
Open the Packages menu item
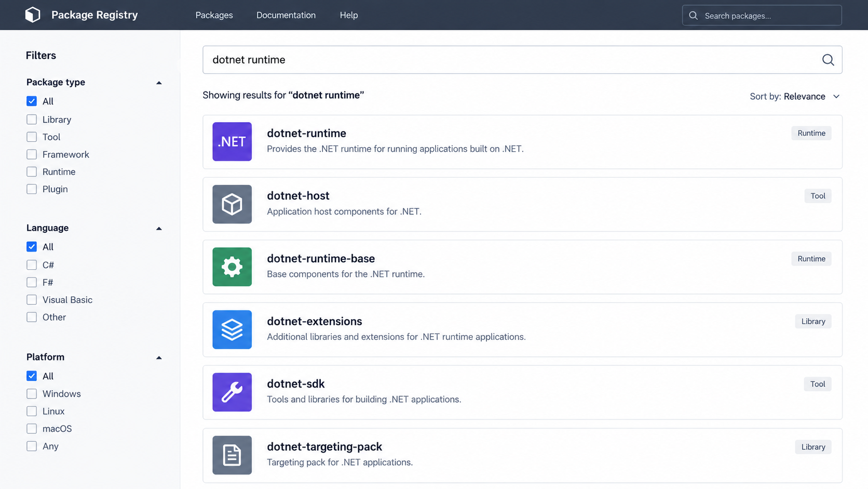tap(214, 15)
